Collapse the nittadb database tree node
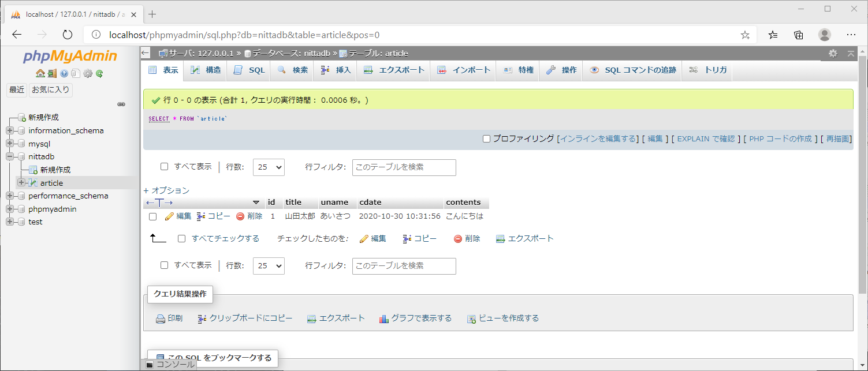 click(10, 156)
